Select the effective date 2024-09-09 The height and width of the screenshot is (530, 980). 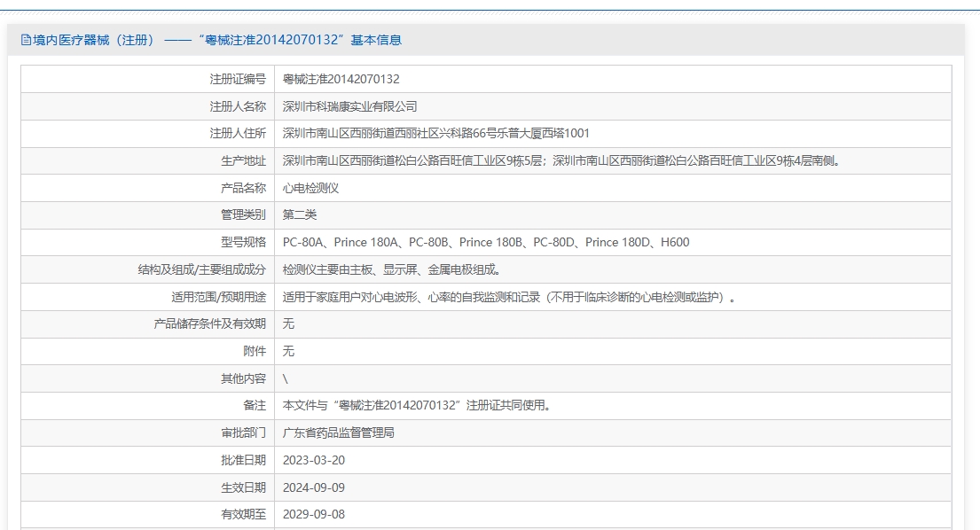[314, 487]
